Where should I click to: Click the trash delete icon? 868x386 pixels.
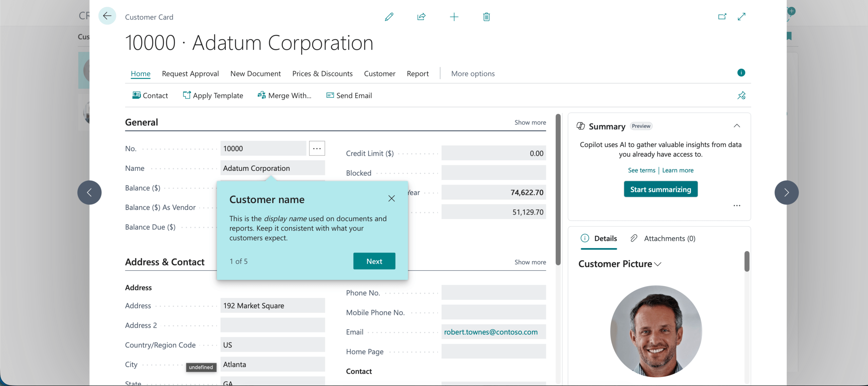(x=486, y=17)
